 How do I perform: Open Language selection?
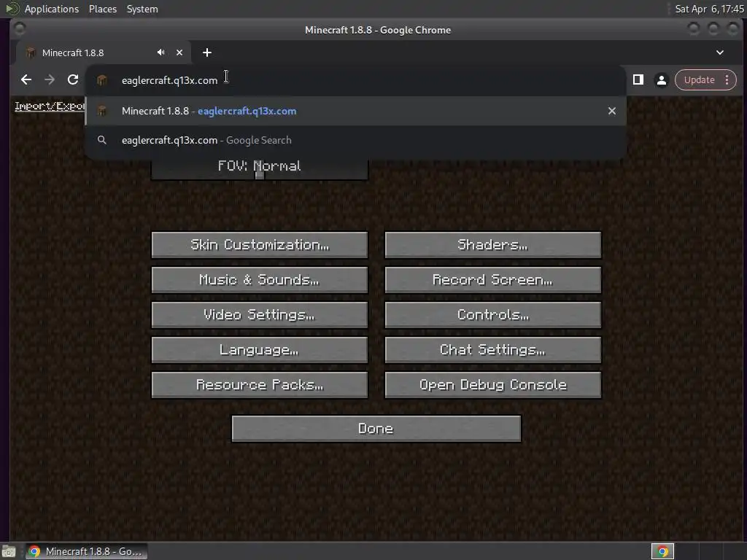[x=259, y=350]
